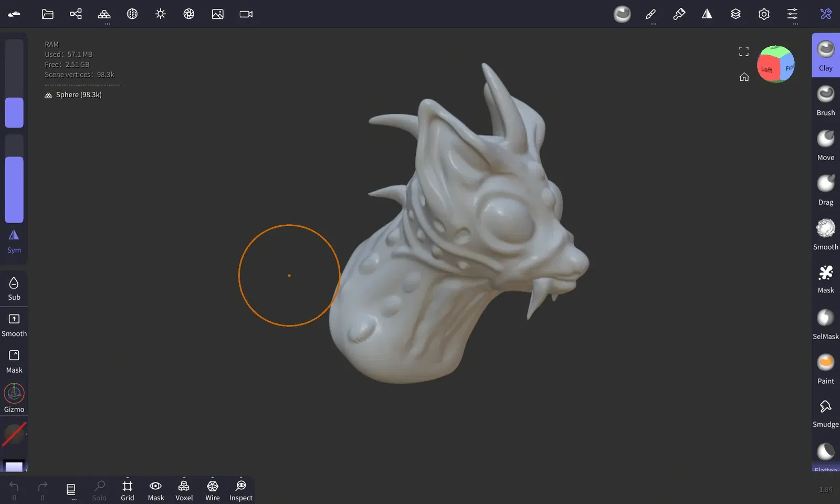
Task: Open the Interface sliders menu
Action: [x=792, y=14]
